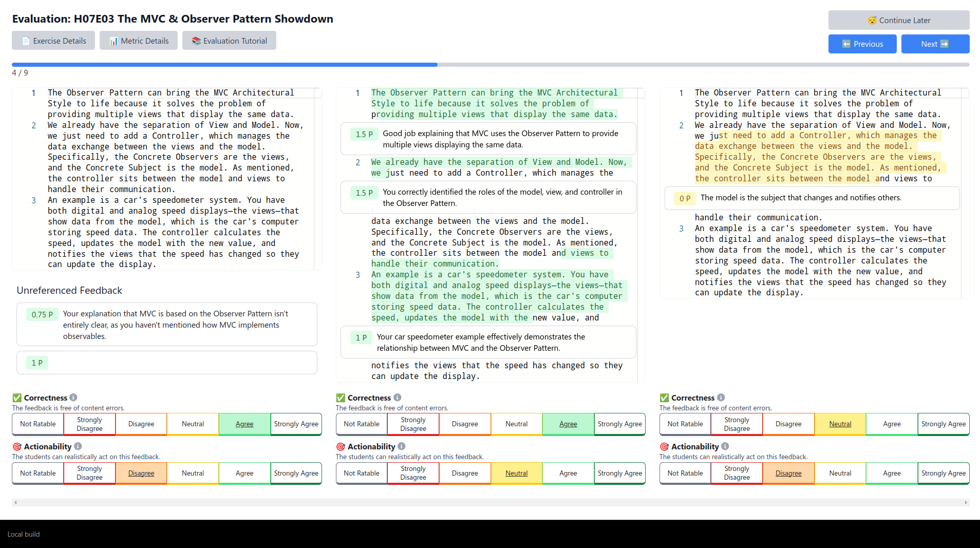Viewport: 980px width, 548px height.
Task: Click Continue Later
Action: 898,20
